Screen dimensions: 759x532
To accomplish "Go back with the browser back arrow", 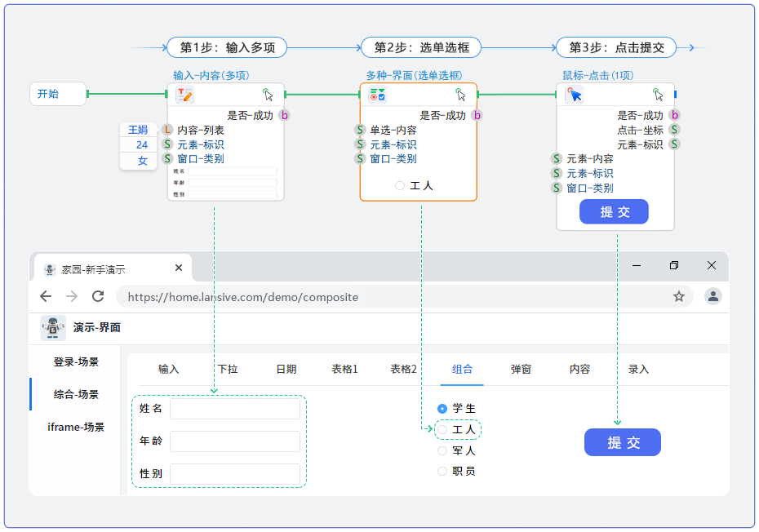I will (46, 296).
